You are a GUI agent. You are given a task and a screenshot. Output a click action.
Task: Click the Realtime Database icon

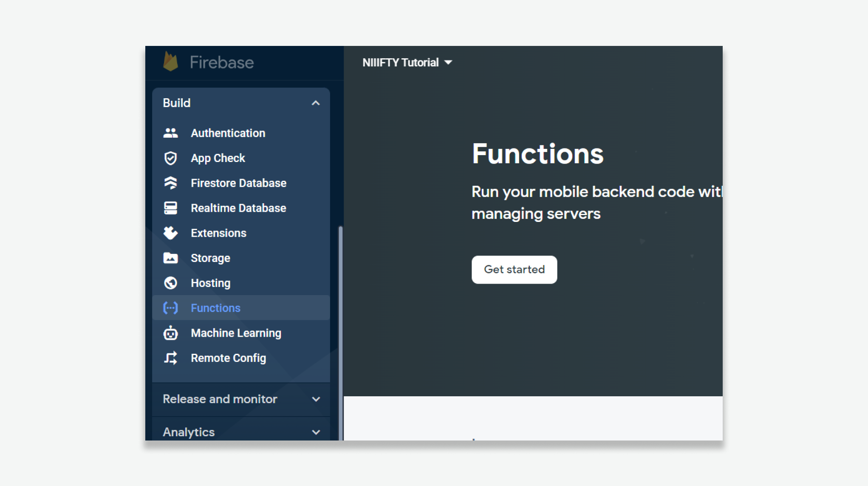click(x=170, y=208)
